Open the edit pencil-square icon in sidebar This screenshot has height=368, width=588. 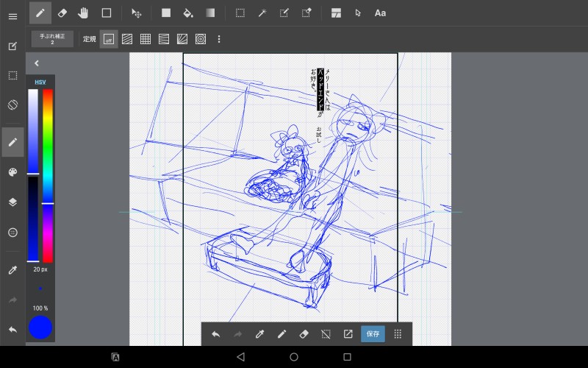[x=12, y=46]
